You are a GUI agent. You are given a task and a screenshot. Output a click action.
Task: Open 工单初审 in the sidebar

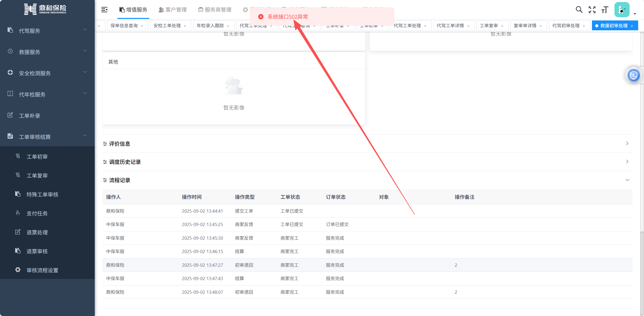tap(37, 156)
